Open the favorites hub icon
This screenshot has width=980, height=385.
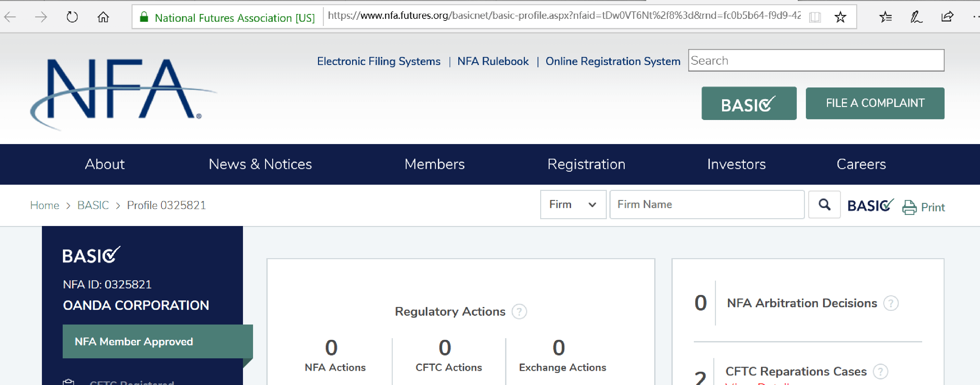[x=885, y=17]
